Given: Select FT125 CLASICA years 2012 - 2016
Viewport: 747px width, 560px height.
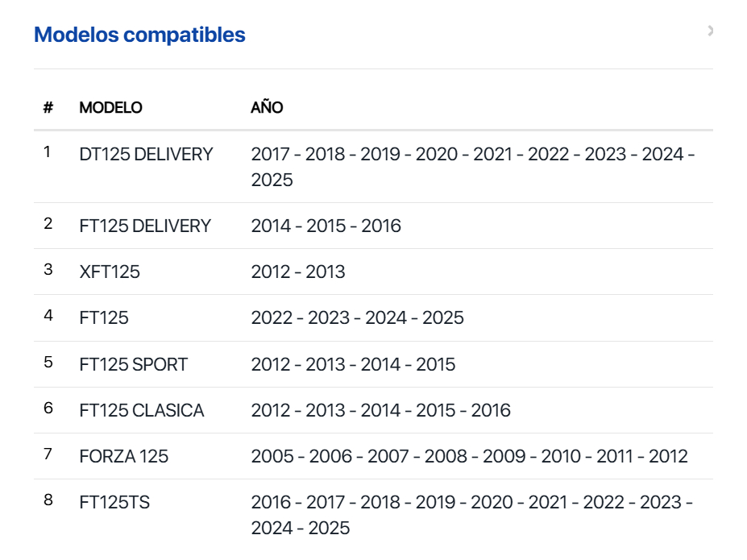Looking at the screenshot, I should (380, 410).
